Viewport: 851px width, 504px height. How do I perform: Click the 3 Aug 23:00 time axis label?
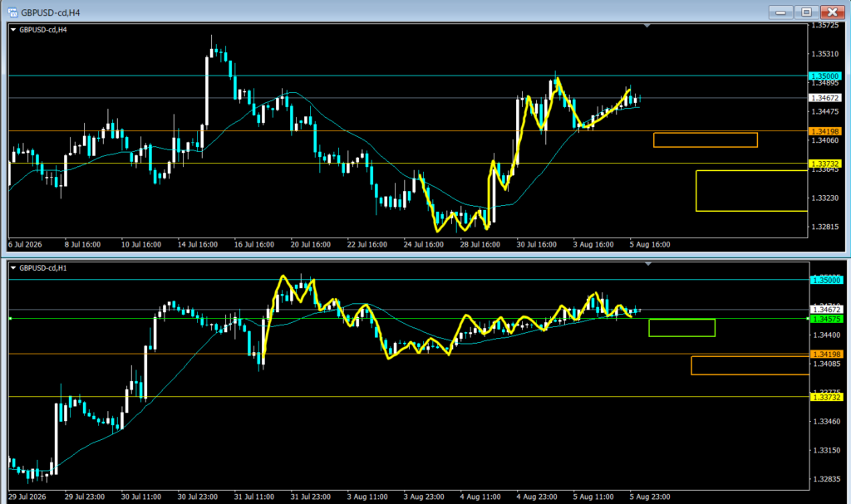click(x=424, y=497)
